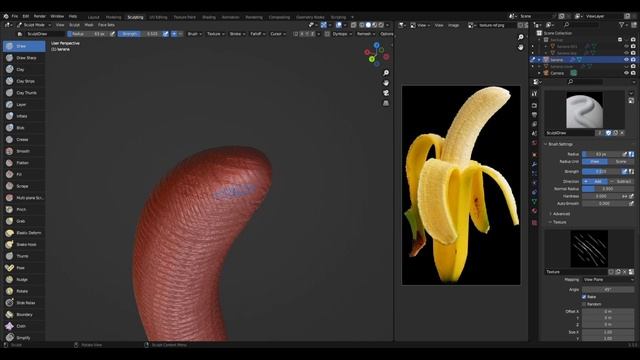Screen dimensions: 640x360
Task: Switch to the Layout workspace tab
Action: tap(93, 17)
